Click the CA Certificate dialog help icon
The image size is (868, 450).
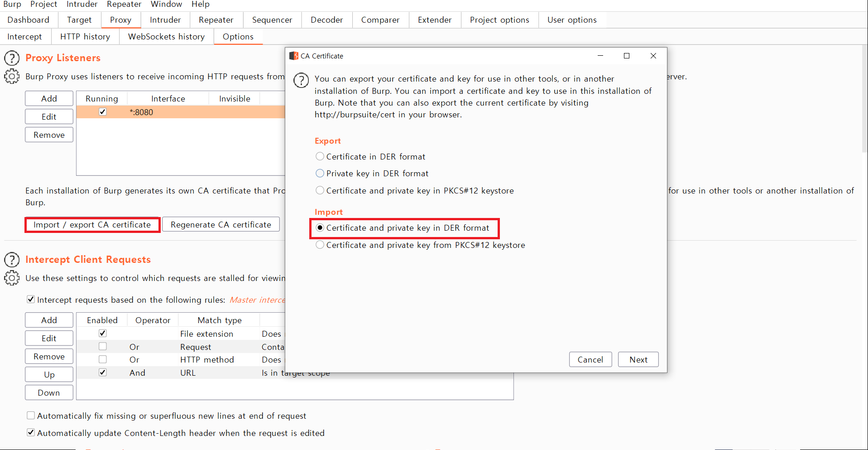pos(301,80)
